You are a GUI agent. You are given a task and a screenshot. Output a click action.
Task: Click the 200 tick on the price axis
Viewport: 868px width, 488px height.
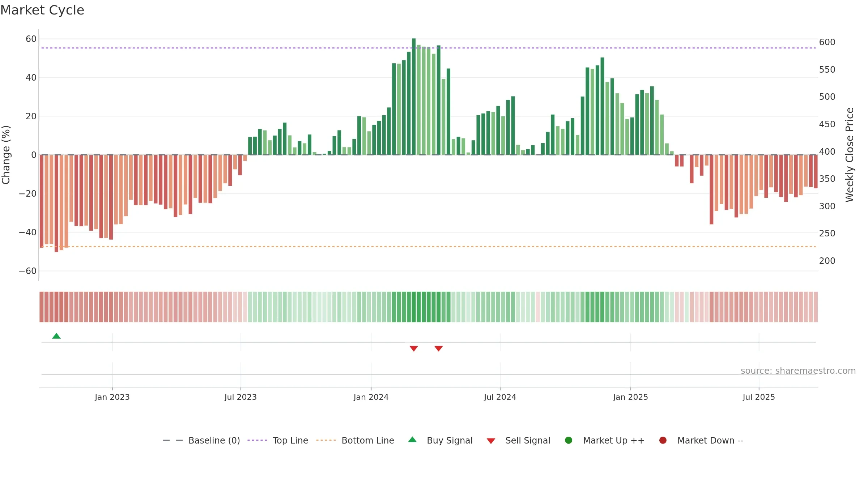point(827,261)
